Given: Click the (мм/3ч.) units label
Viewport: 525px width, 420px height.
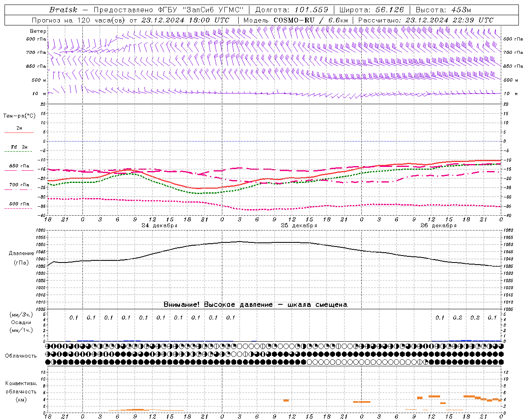Looking at the screenshot, I should [21, 315].
